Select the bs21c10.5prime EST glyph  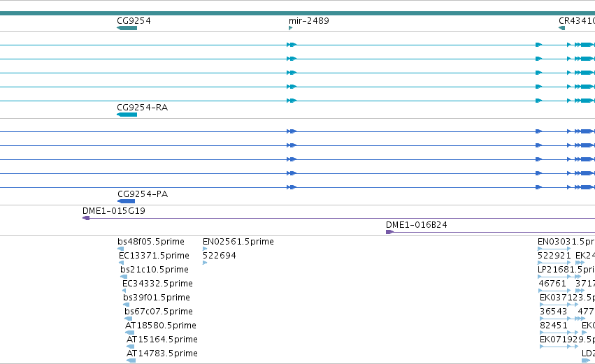[124, 277]
